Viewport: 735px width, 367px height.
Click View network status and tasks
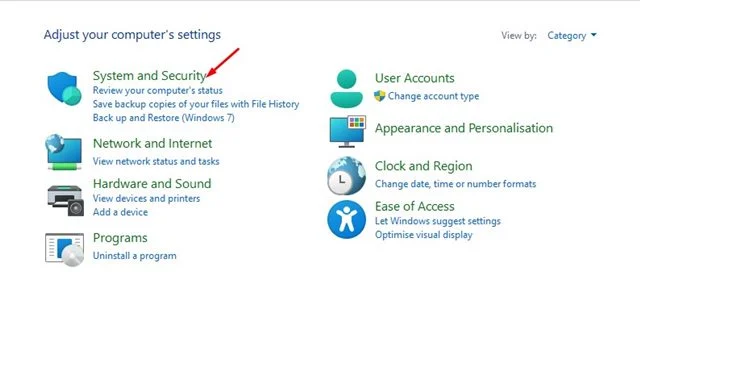point(156,161)
